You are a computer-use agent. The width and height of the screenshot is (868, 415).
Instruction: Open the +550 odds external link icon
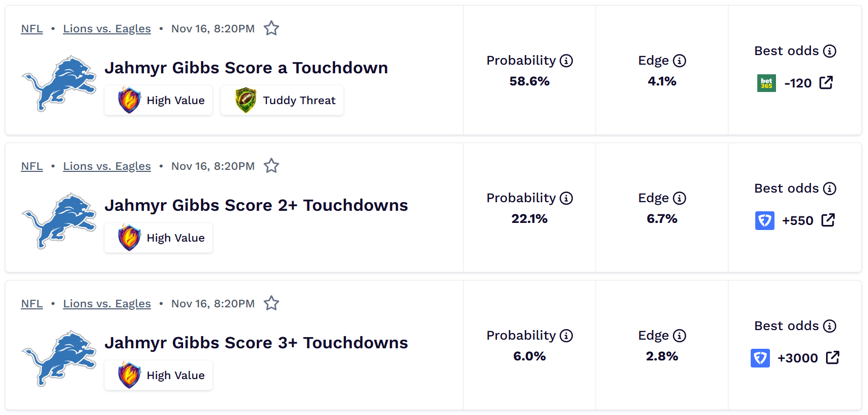[x=828, y=220]
